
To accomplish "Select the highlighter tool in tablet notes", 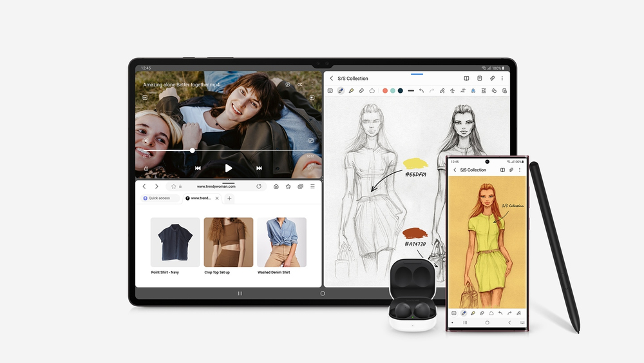I will pos(351,91).
